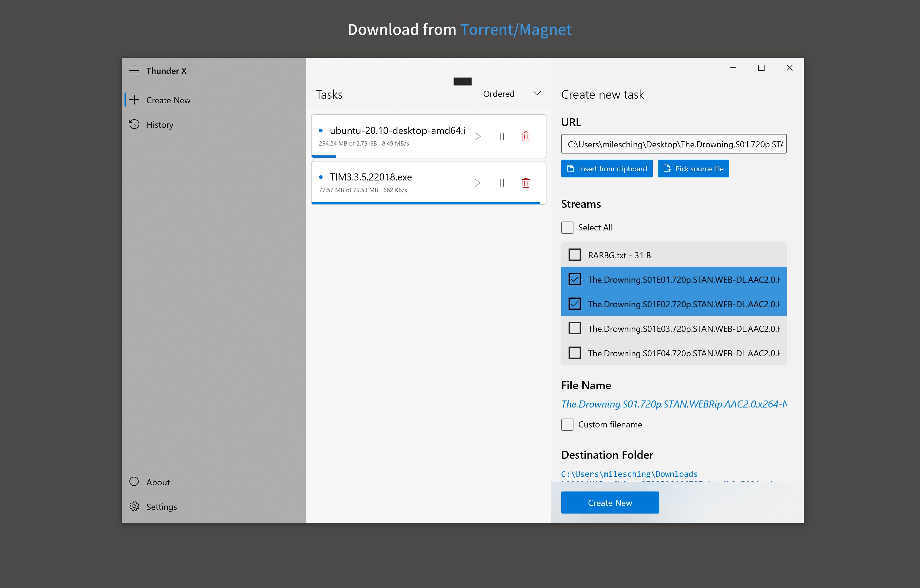Click the URL input field

pos(673,144)
